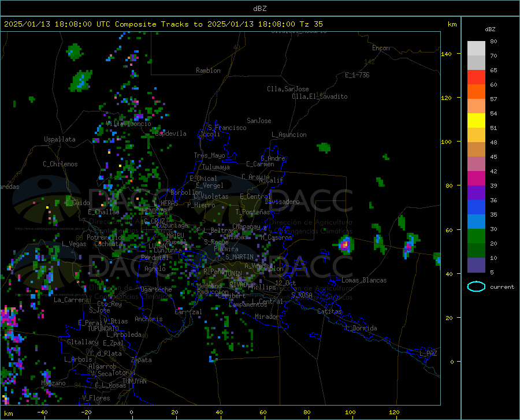520x420 pixels.
Task: Click the 'Catitas' map label
Action: point(329,311)
